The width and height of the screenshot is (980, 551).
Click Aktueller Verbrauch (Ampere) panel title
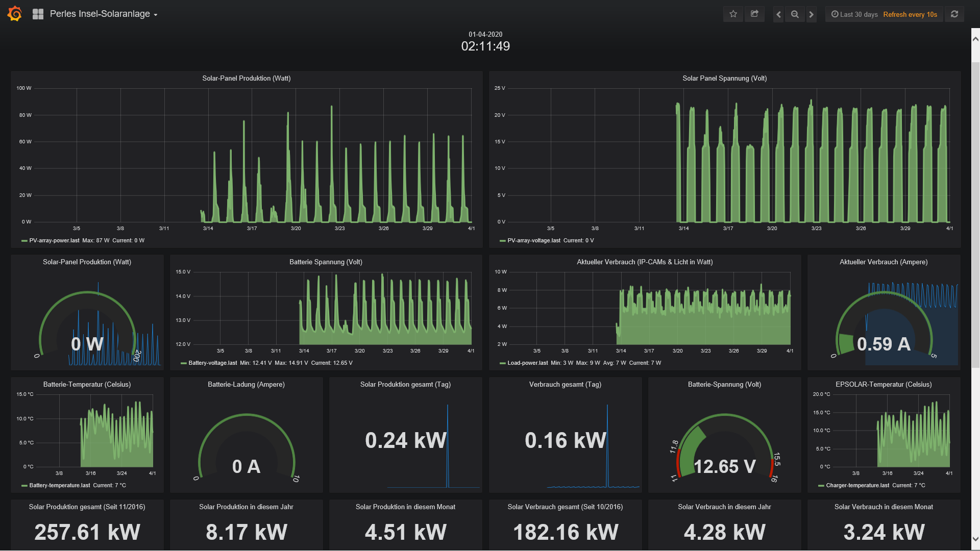pyautogui.click(x=884, y=262)
